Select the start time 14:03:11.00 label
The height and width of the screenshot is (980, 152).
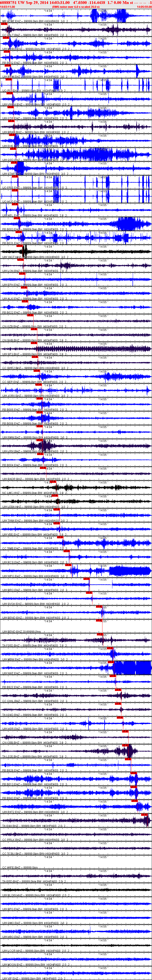(8, 7)
